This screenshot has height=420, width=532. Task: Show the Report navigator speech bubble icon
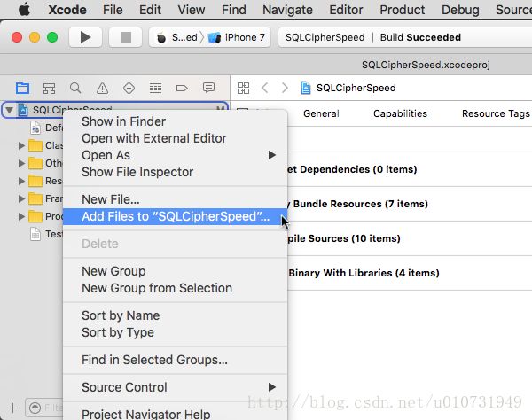click(x=208, y=88)
